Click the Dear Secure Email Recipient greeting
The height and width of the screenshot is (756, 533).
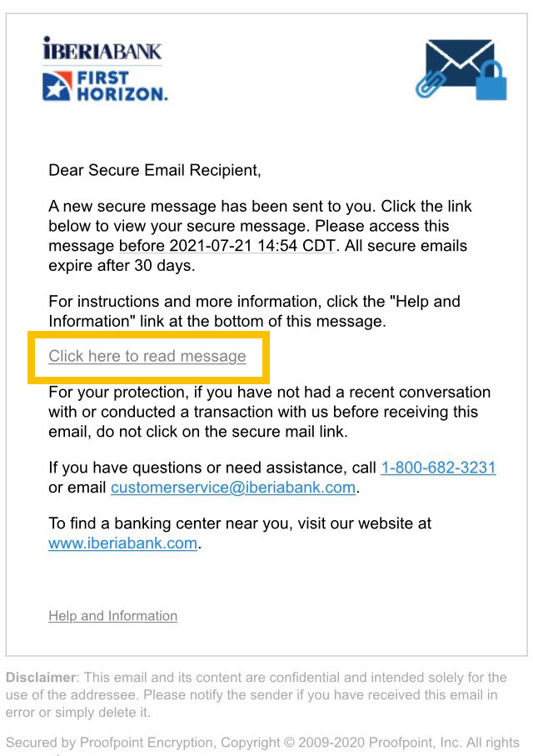coord(155,170)
